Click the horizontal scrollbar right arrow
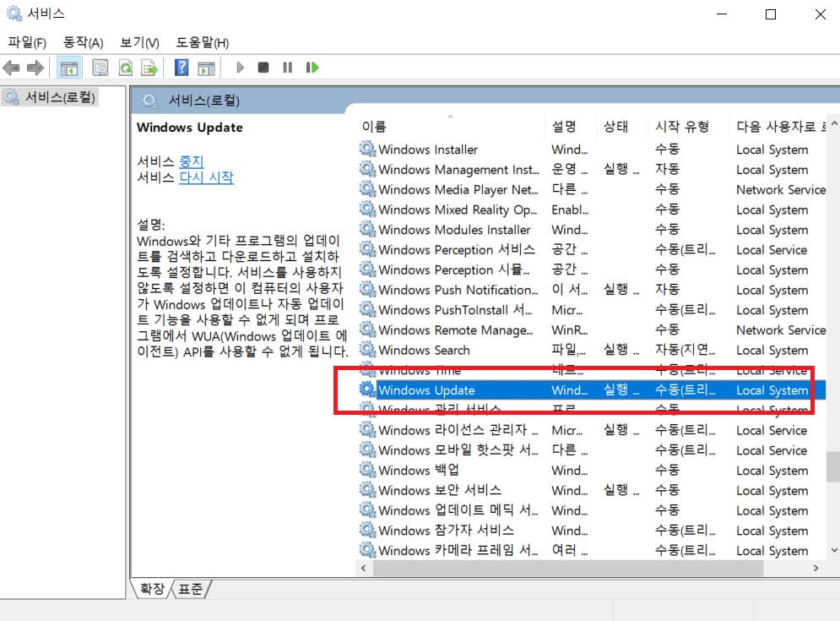 [816, 568]
